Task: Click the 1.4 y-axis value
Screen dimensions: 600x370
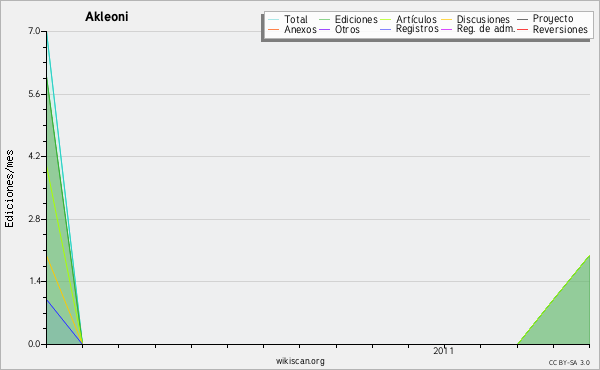Action: point(35,281)
